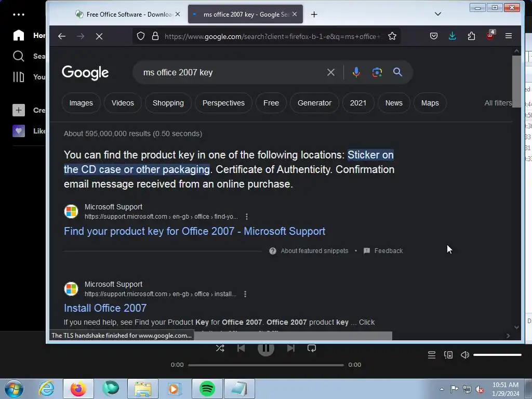Screen dimensions: 532x399
Task: Open options for install... Microsoft result
Action: (x=245, y=294)
